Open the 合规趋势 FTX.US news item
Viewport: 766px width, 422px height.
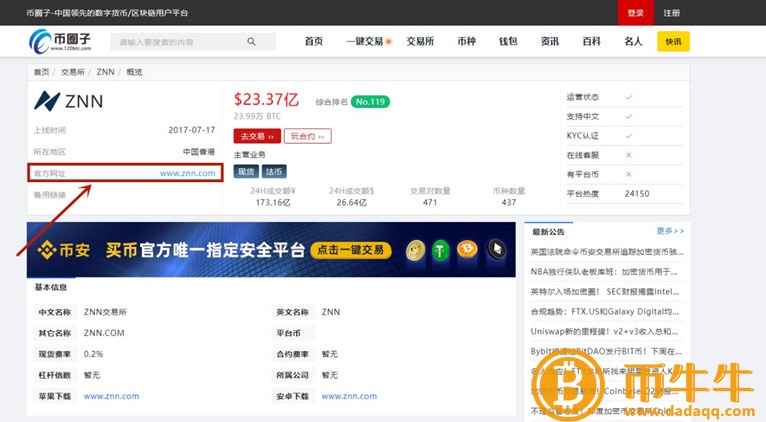point(605,311)
